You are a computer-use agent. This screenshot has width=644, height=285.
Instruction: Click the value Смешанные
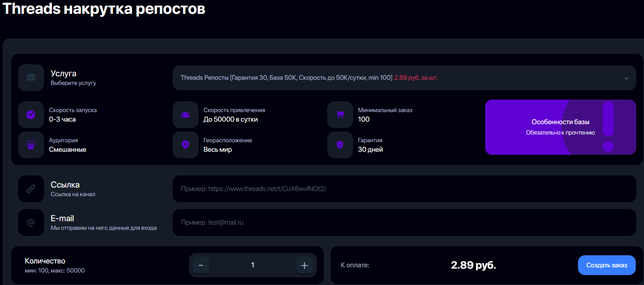click(x=68, y=150)
